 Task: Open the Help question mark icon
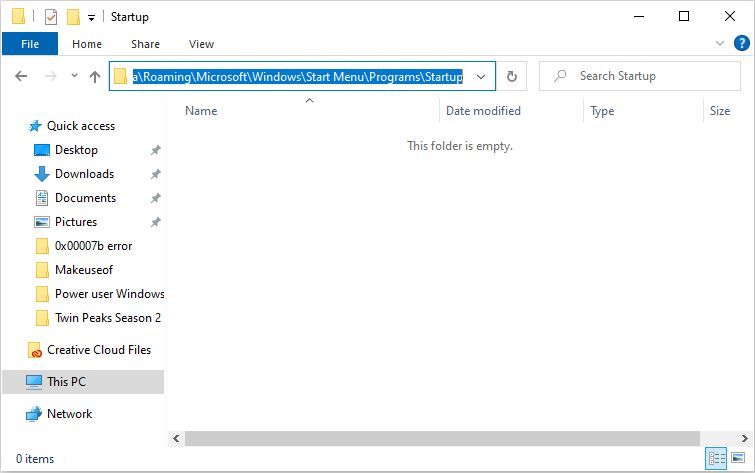741,44
